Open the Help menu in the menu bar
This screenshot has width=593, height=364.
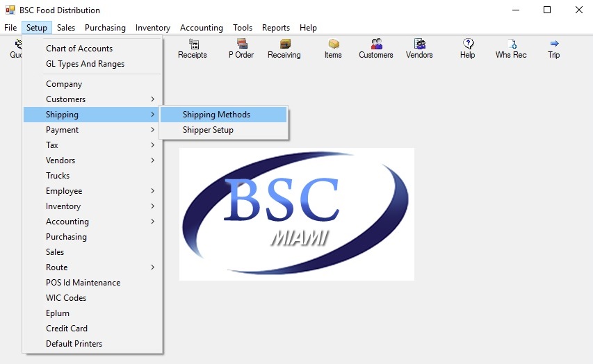click(308, 28)
